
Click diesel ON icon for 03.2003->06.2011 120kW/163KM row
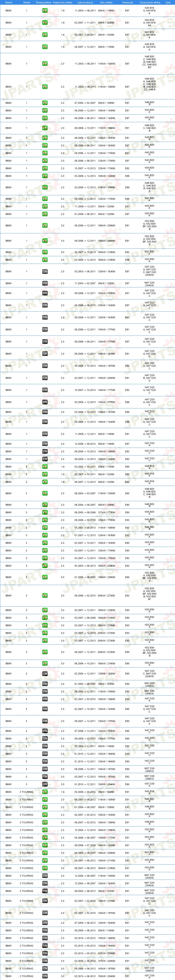45,272
